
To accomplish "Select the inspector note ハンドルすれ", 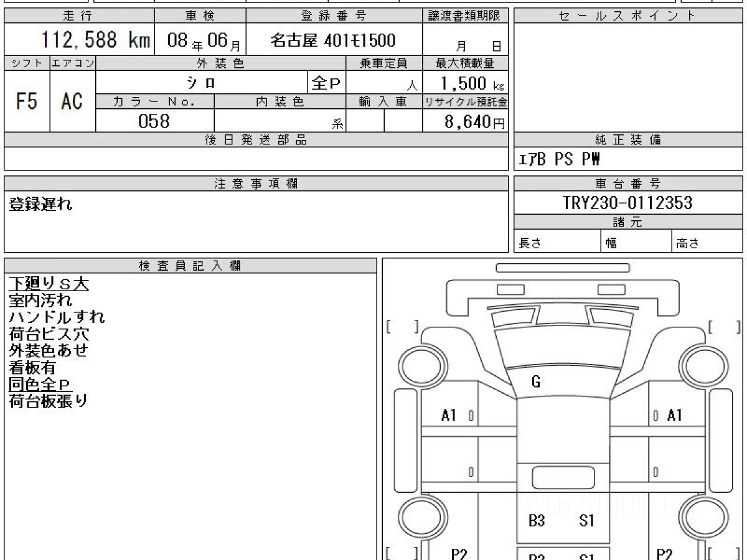I will click(x=57, y=318).
